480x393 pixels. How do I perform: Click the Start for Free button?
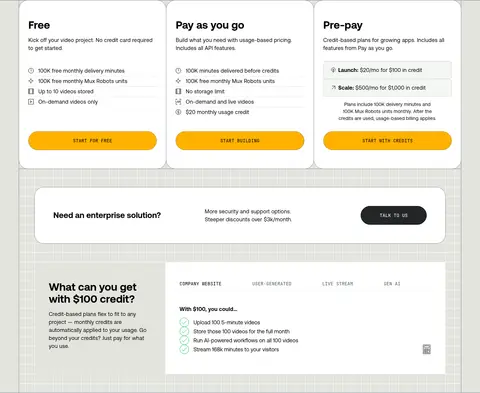[92, 141]
